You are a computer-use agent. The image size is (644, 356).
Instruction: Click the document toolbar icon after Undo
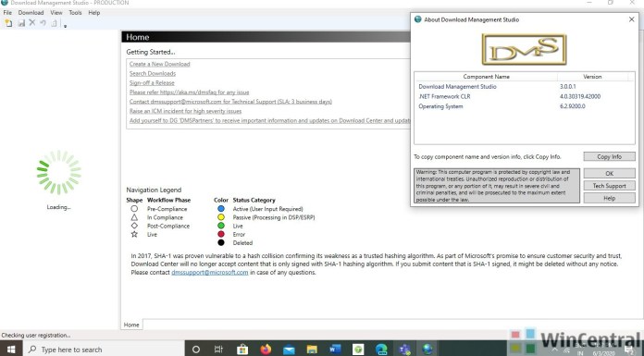(x=54, y=23)
